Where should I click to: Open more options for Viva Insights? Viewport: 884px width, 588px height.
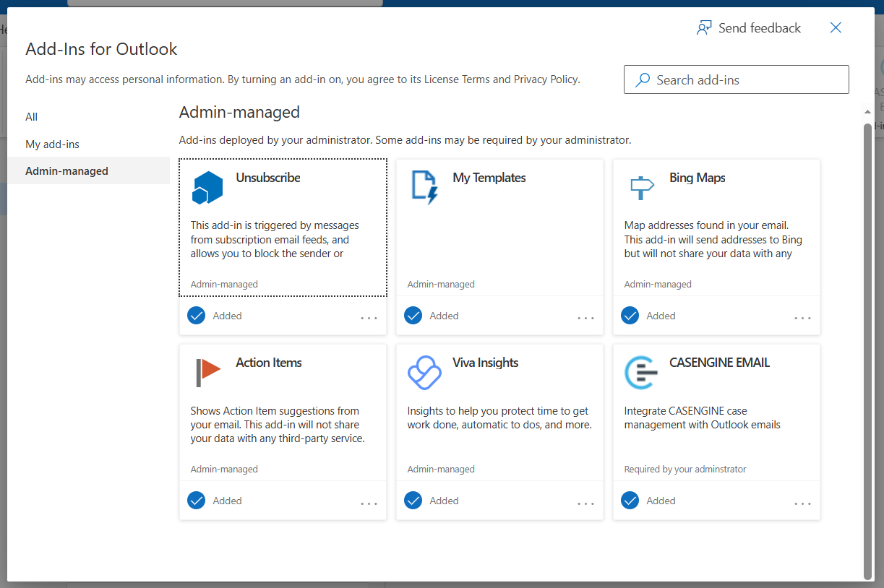coord(586,503)
